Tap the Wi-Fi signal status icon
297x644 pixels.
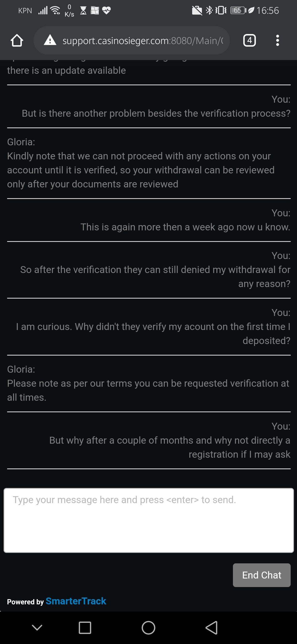56,10
